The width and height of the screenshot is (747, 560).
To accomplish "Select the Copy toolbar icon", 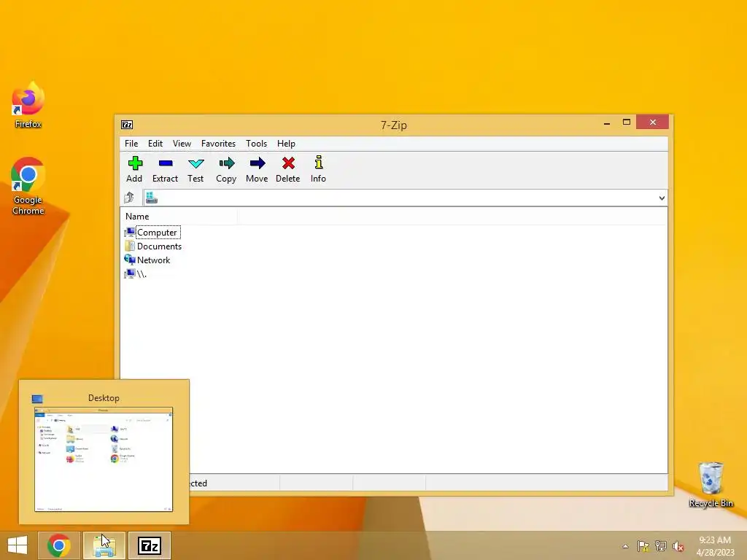I will click(226, 169).
